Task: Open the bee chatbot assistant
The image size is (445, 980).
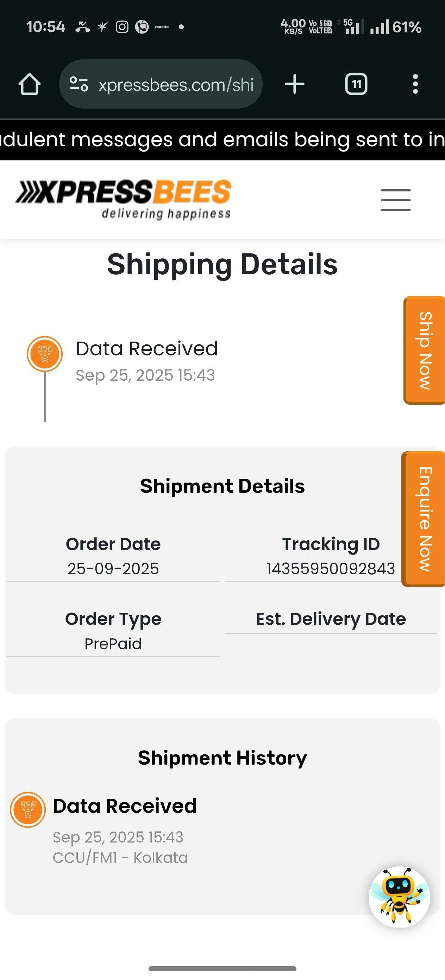Action: (399, 897)
